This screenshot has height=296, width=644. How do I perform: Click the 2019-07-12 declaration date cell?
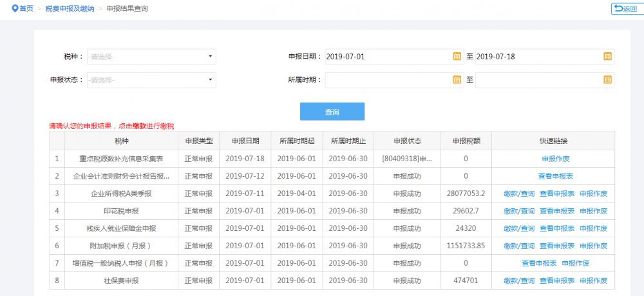point(245,176)
